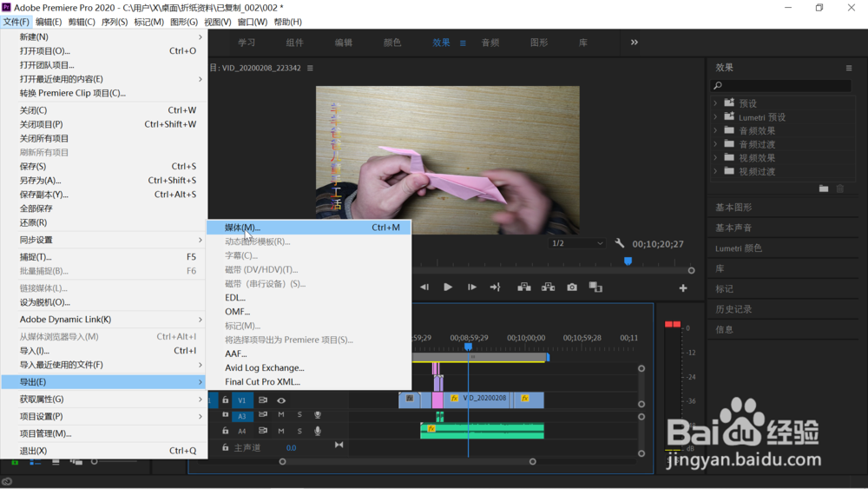
Task: Click program monitor blue playhead marker
Action: pyautogui.click(x=628, y=261)
